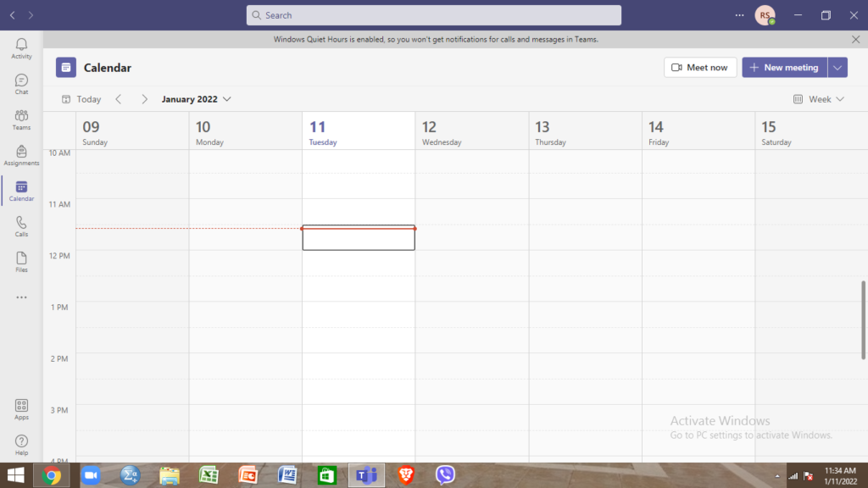Go back with the title bar arrow
The image size is (868, 488).
tap(12, 15)
